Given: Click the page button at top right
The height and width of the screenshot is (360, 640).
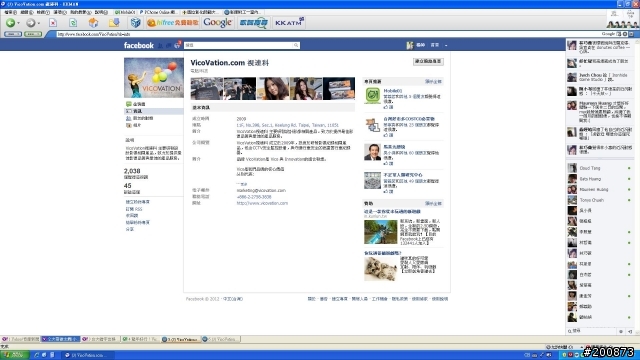Looking at the screenshot, I should point(428,61).
